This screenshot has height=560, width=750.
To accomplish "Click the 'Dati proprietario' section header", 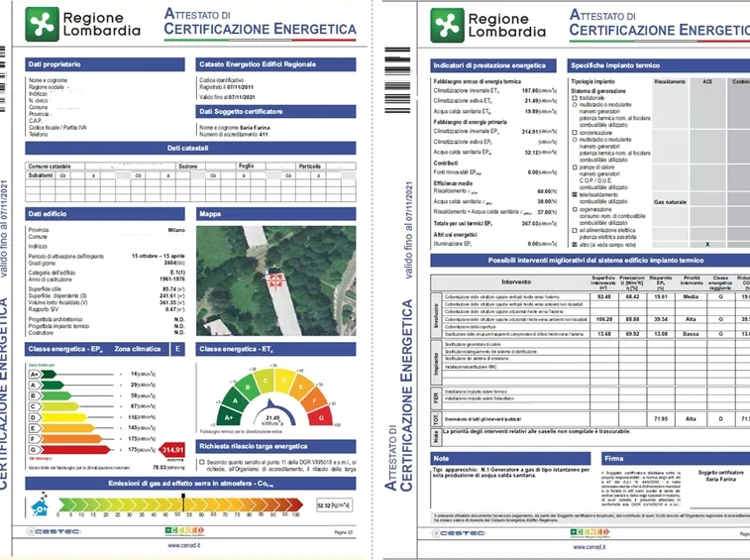I will tap(105, 64).
